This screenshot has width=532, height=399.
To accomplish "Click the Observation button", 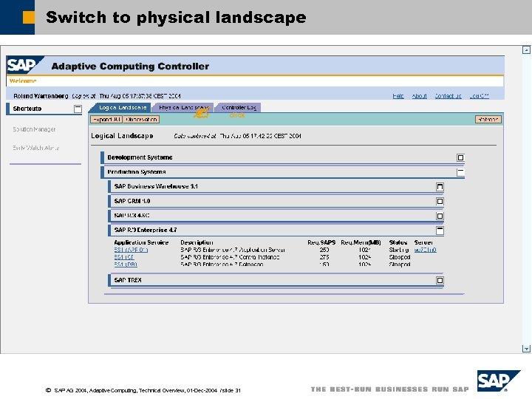I will (141, 120).
